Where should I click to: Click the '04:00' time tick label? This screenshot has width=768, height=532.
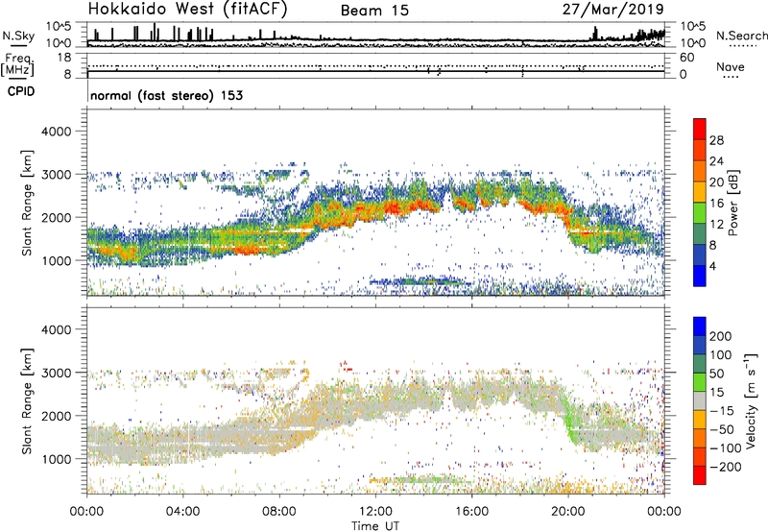pos(182,512)
